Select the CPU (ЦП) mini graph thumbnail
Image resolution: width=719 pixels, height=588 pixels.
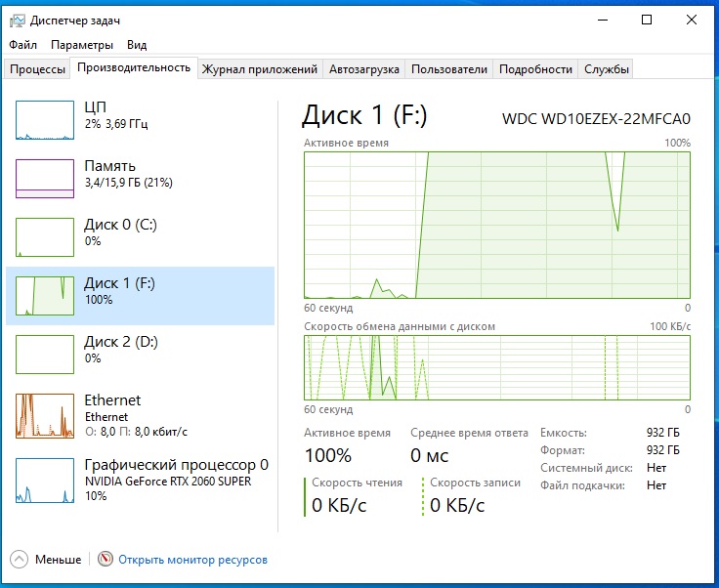pos(45,119)
